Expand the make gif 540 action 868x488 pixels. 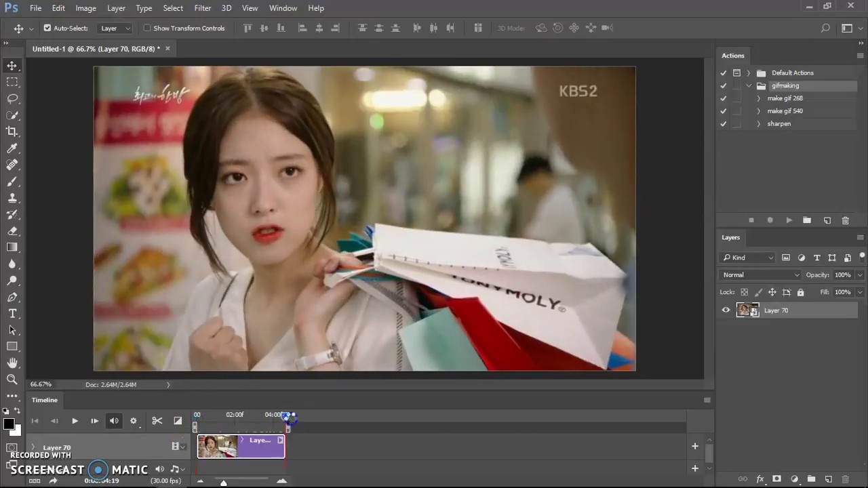click(x=758, y=111)
